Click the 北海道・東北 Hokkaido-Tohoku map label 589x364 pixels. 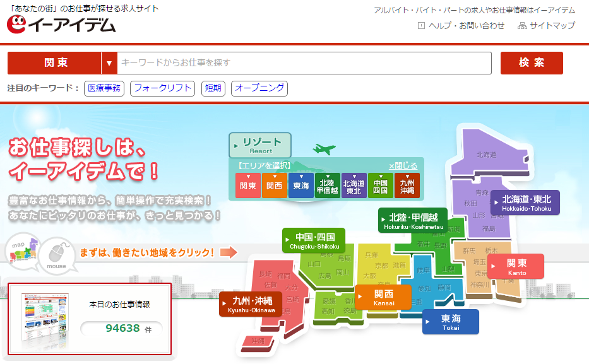(x=525, y=203)
